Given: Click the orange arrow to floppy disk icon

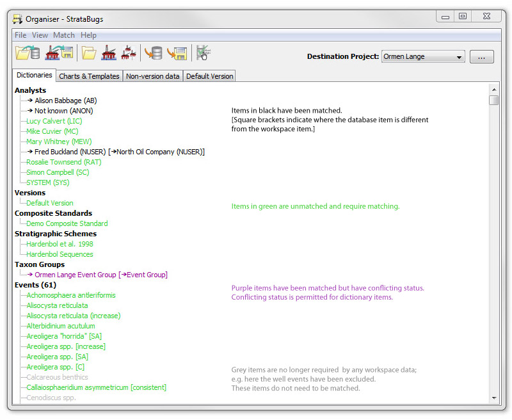Looking at the screenshot, I should pos(177,53).
